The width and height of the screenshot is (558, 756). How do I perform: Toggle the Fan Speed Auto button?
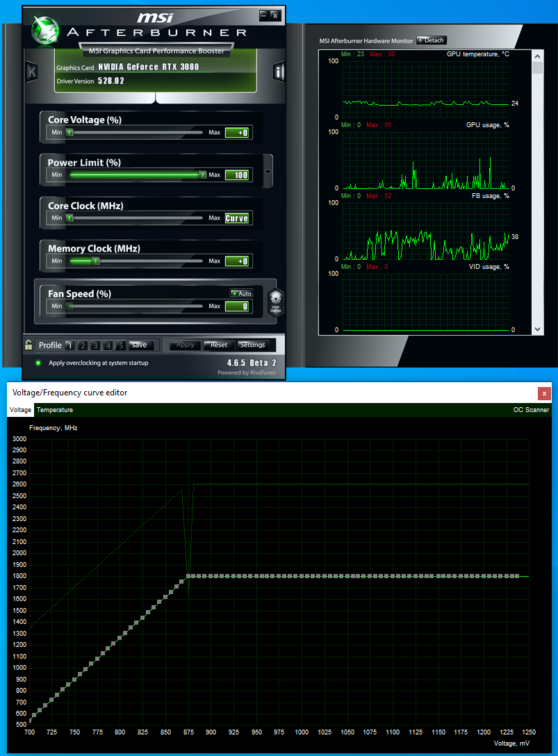[x=241, y=293]
